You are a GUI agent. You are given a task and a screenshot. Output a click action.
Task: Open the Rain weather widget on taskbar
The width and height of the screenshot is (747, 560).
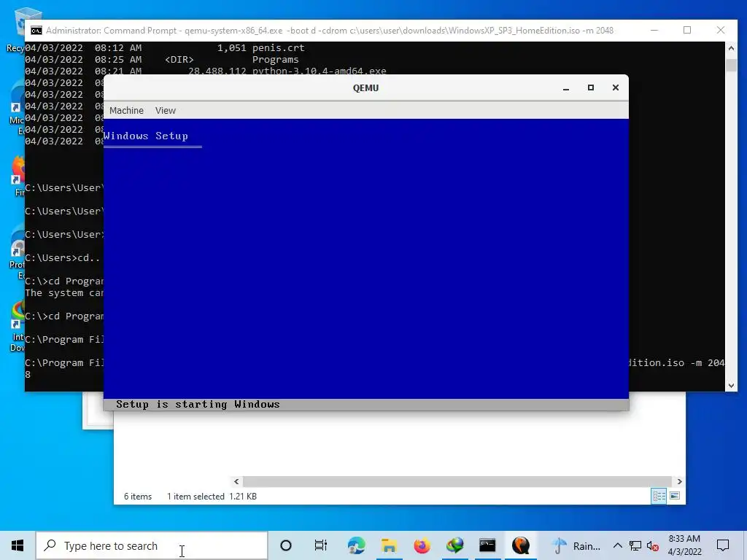point(576,545)
